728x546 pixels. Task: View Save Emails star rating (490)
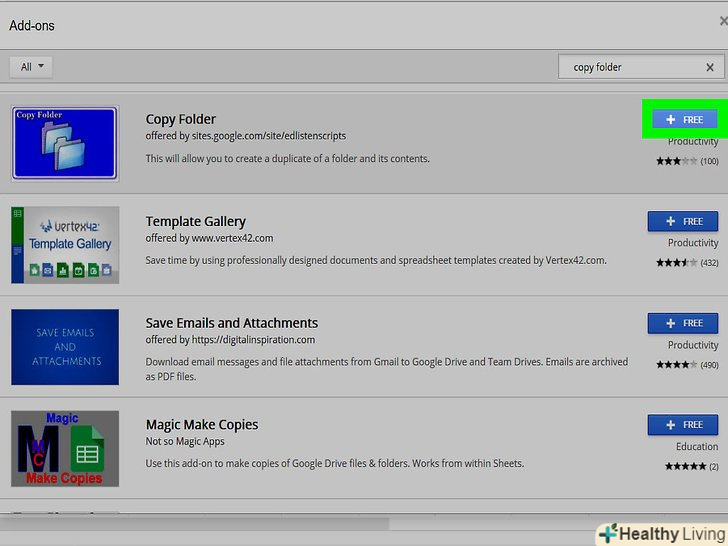click(687, 365)
